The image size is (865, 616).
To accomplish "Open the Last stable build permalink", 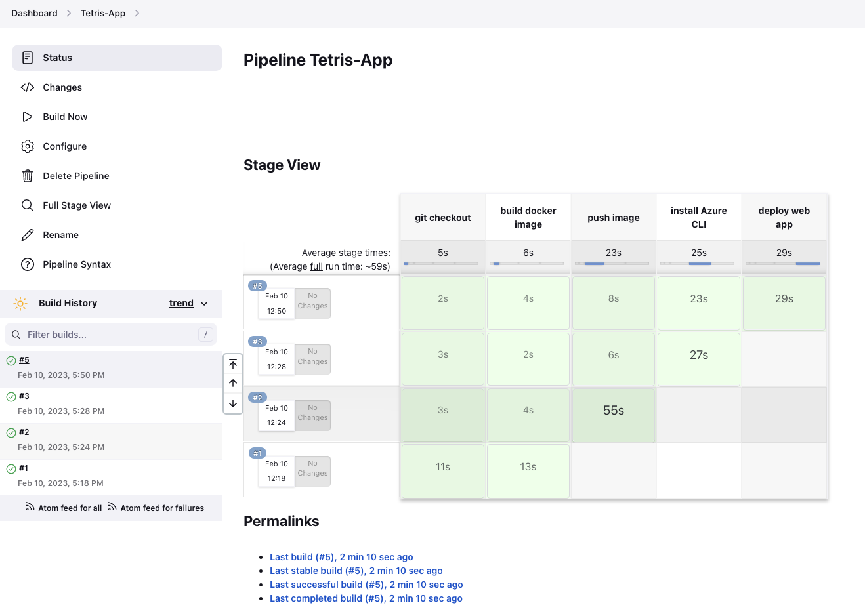I will 356,571.
